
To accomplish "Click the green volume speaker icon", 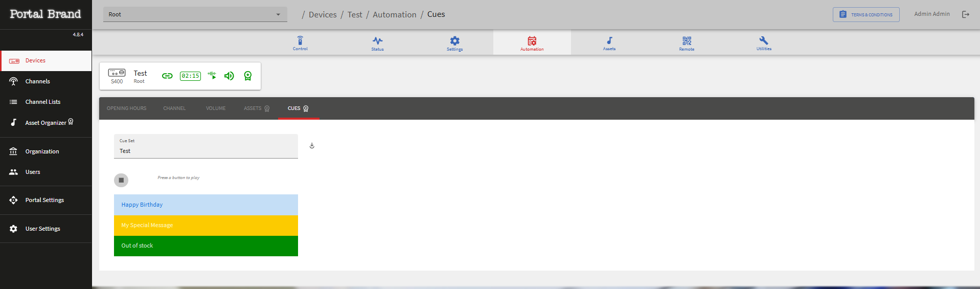I will [x=229, y=76].
